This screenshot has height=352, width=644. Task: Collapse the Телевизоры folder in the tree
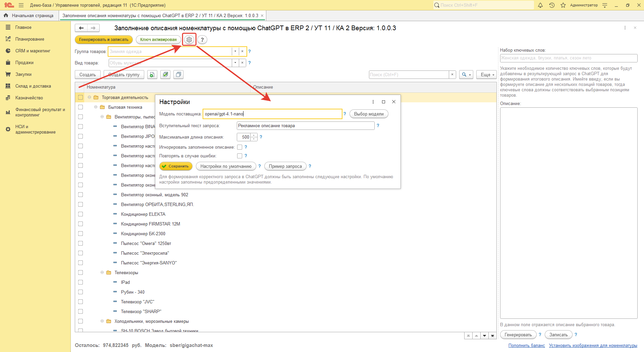tap(102, 272)
